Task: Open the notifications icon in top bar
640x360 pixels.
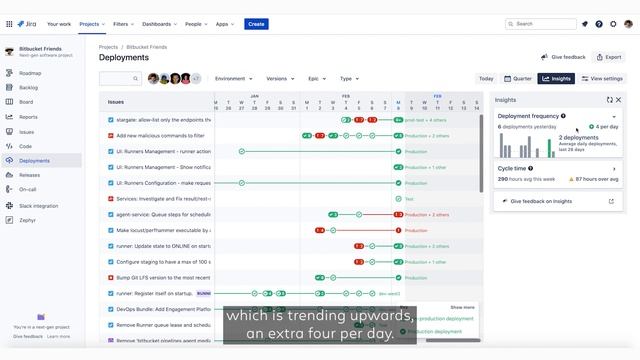Action: point(585,24)
